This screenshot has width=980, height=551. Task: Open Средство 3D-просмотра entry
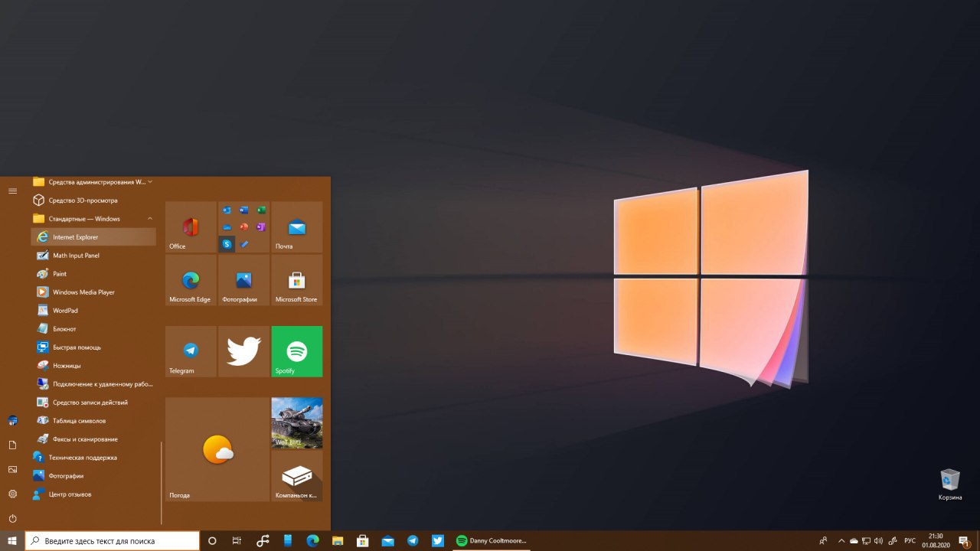(x=93, y=201)
